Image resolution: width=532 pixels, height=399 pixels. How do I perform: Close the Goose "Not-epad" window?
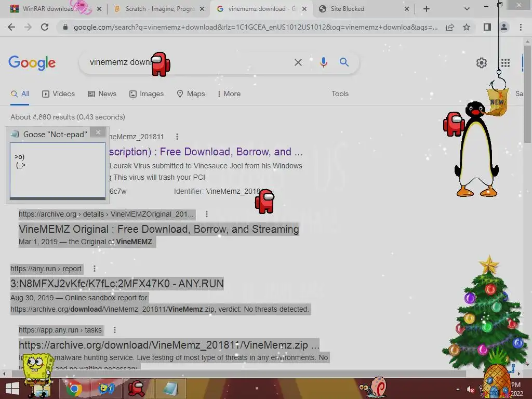[x=98, y=132]
